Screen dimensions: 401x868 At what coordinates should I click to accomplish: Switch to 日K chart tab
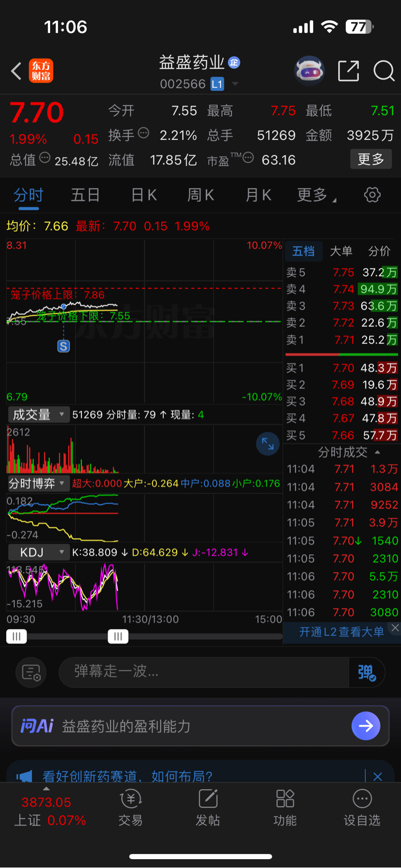[144, 195]
